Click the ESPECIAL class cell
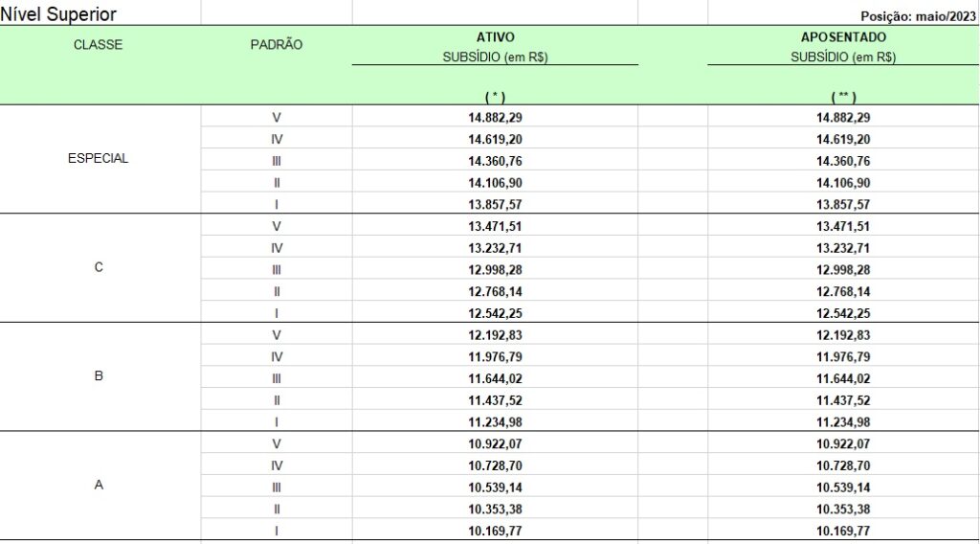 point(99,159)
